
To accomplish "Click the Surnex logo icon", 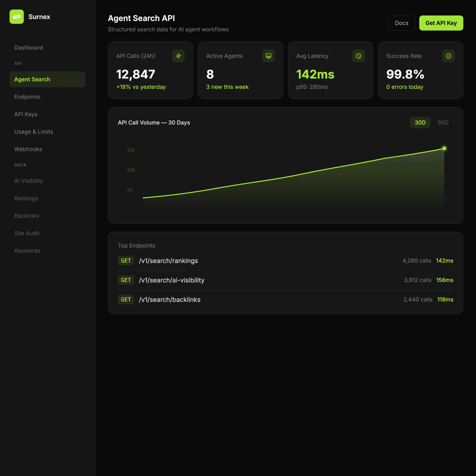I will [16, 17].
